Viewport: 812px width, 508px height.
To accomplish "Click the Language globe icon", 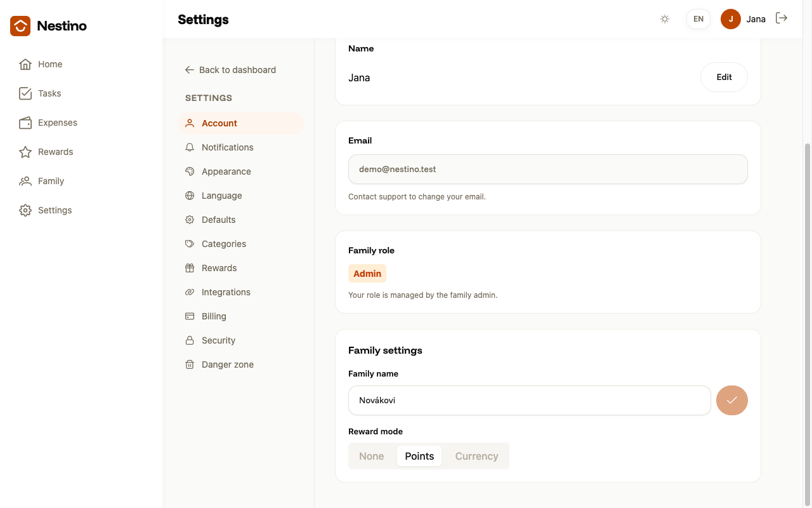I will pyautogui.click(x=190, y=196).
